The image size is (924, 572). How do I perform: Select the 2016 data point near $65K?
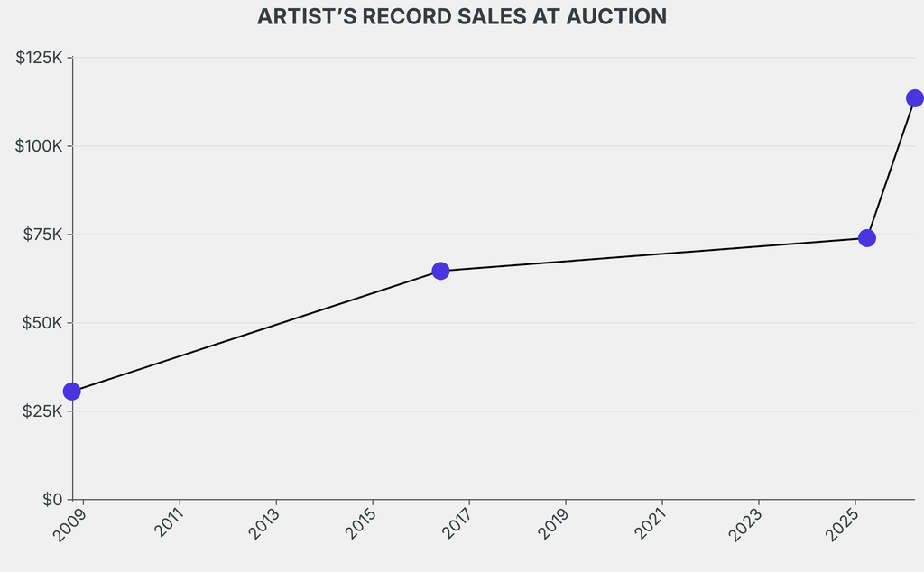[x=440, y=271]
